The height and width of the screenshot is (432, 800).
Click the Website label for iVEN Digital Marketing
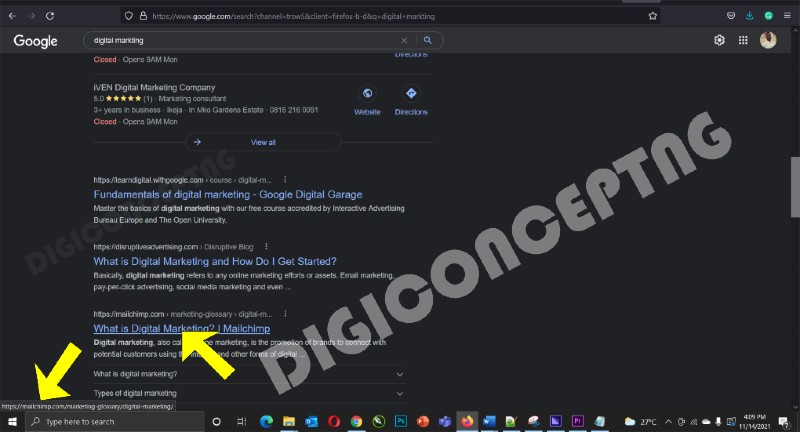pos(367,112)
